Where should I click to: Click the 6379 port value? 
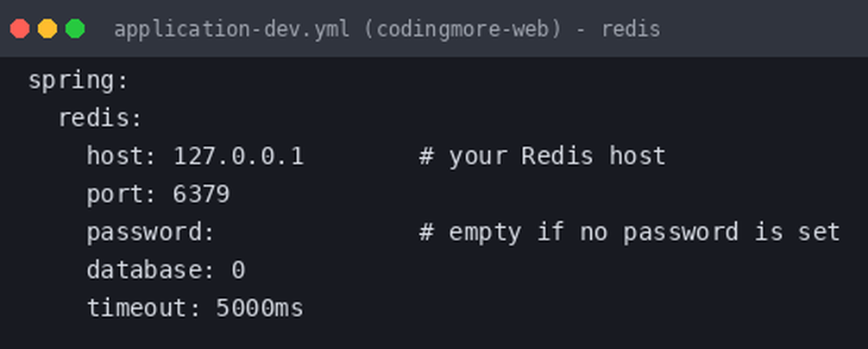point(202,194)
